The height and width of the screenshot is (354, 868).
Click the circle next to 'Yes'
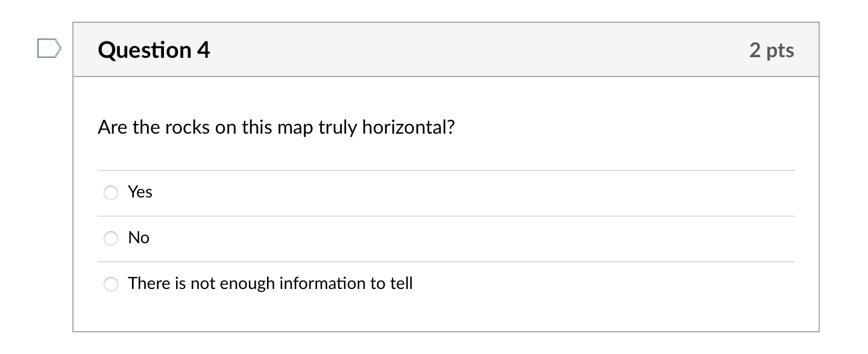[111, 193]
